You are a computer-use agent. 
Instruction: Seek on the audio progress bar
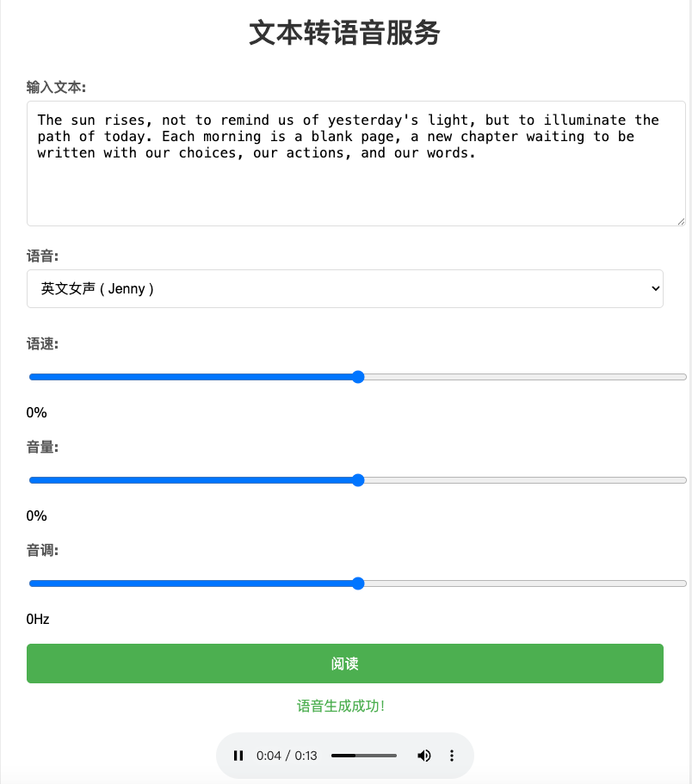[364, 756]
